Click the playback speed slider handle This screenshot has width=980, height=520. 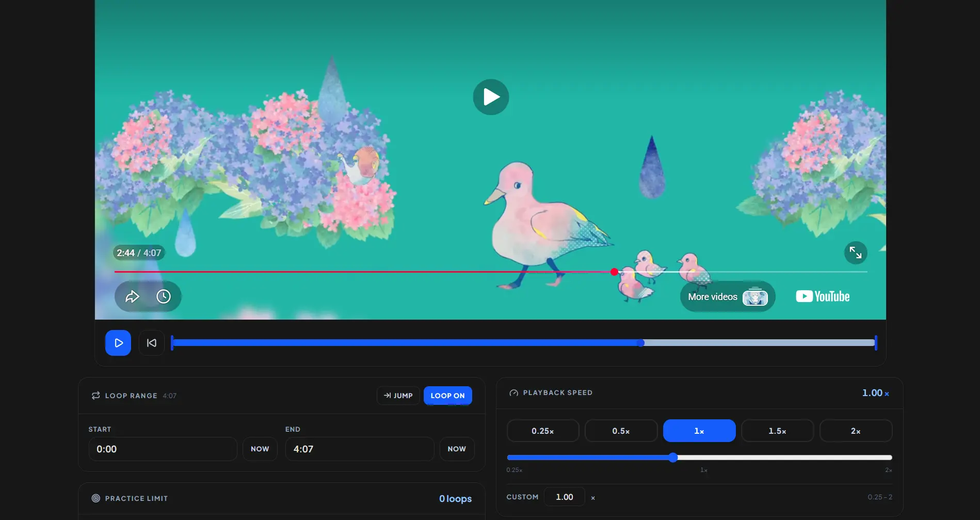tap(673, 458)
